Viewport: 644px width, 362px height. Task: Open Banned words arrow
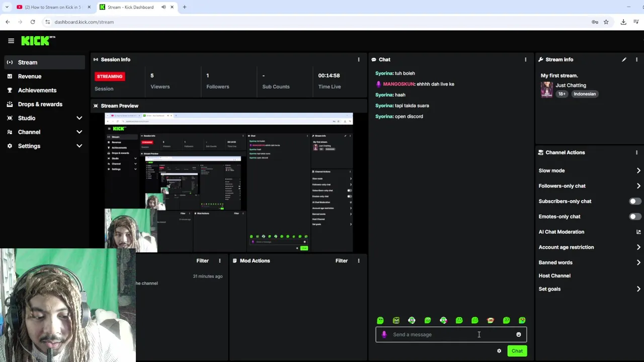pyautogui.click(x=638, y=262)
